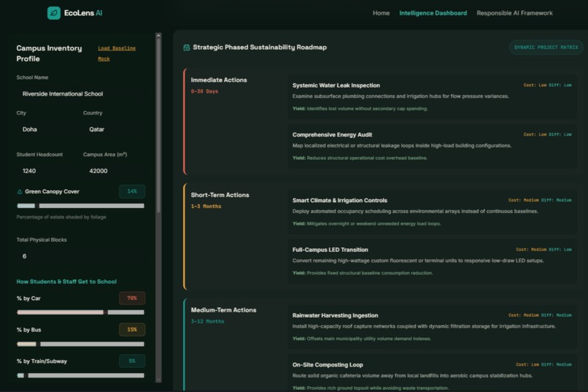This screenshot has width=588, height=392.
Task: Click How Students & Staff Get to School heading
Action: pyautogui.click(x=66, y=282)
